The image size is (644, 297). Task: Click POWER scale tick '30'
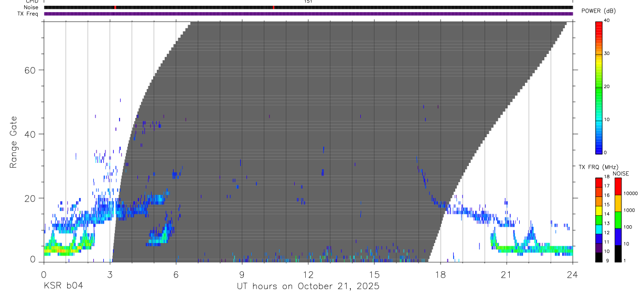(607, 53)
